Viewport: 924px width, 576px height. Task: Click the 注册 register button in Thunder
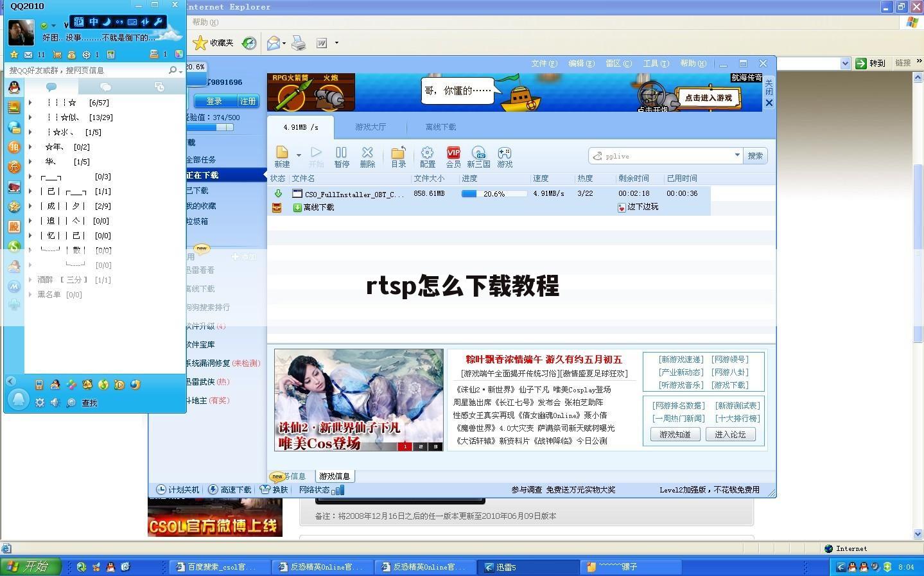pyautogui.click(x=247, y=101)
